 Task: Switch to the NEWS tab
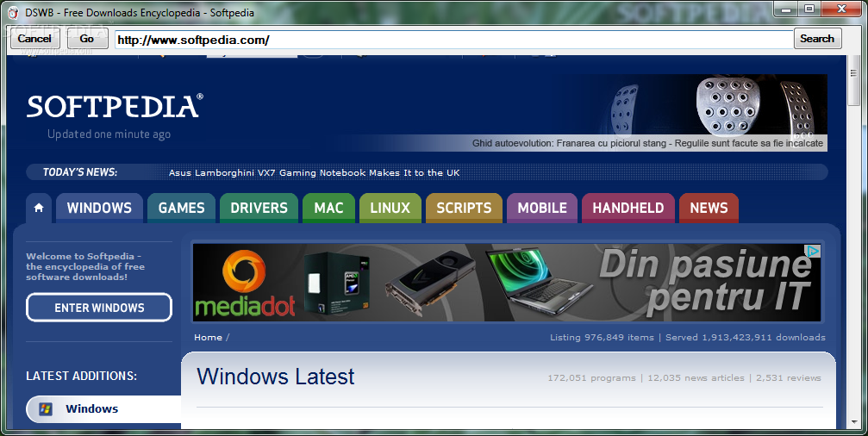pos(709,208)
